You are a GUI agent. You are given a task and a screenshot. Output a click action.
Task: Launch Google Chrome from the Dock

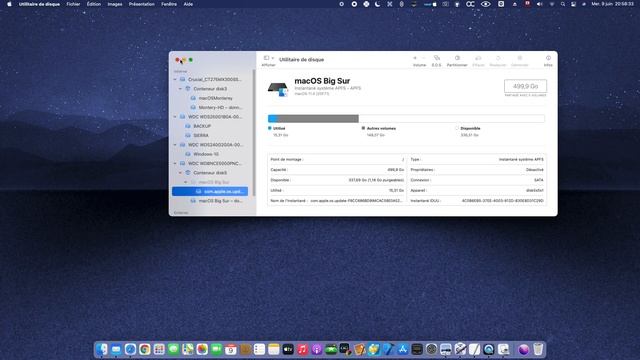(x=144, y=349)
